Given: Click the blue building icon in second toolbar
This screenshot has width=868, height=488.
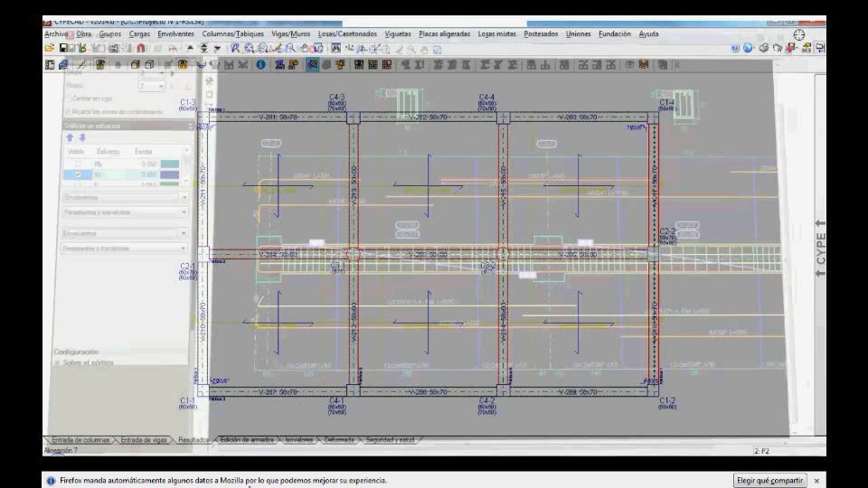Looking at the screenshot, I should (63, 65).
